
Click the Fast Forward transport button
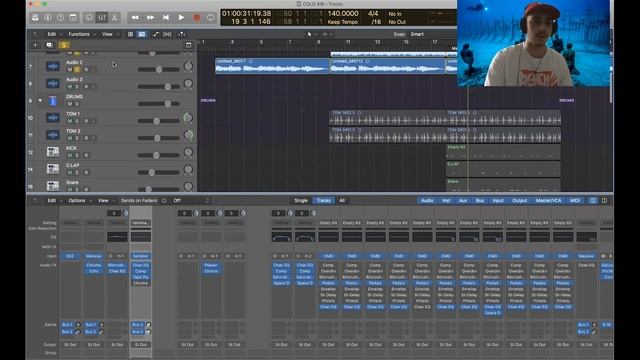(x=150, y=18)
